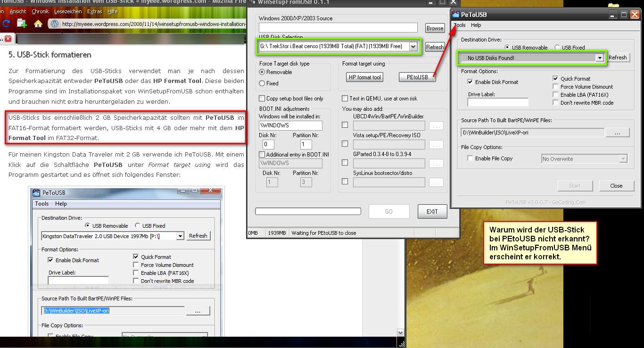Tick the GParted 0.3.4-8 to 0.3.9-4 checkbox
This screenshot has width=644, height=348.
click(x=345, y=163)
